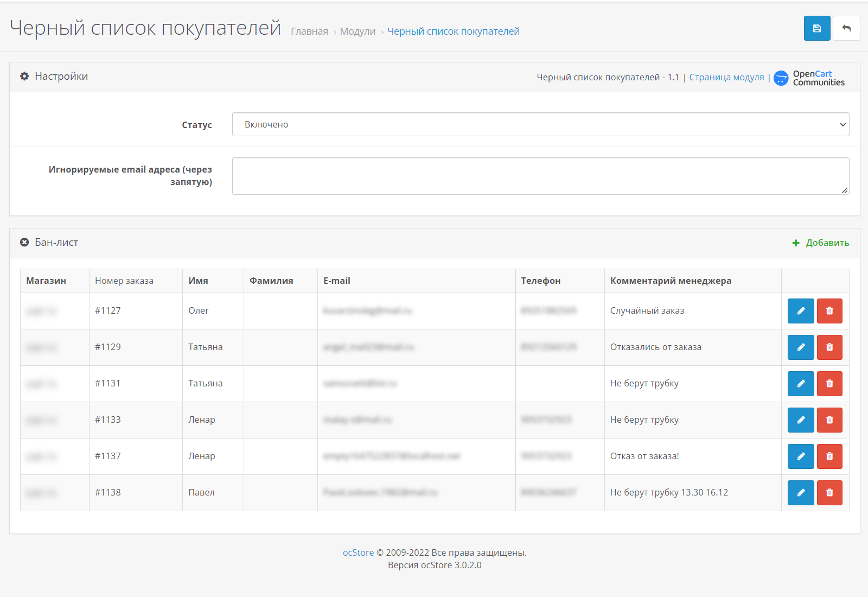Screen dimensions: 868x597
Task: Click the name Павел in the table
Action: point(201,492)
